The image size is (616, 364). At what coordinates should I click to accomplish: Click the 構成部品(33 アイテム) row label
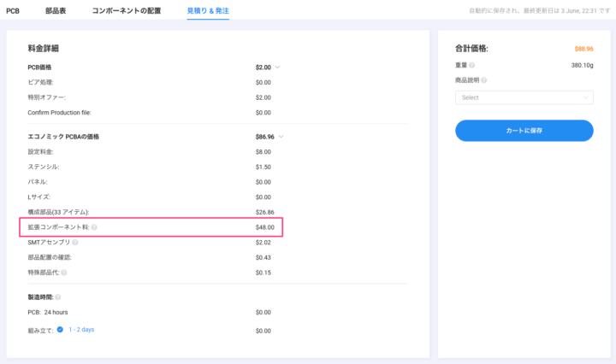tap(58, 212)
